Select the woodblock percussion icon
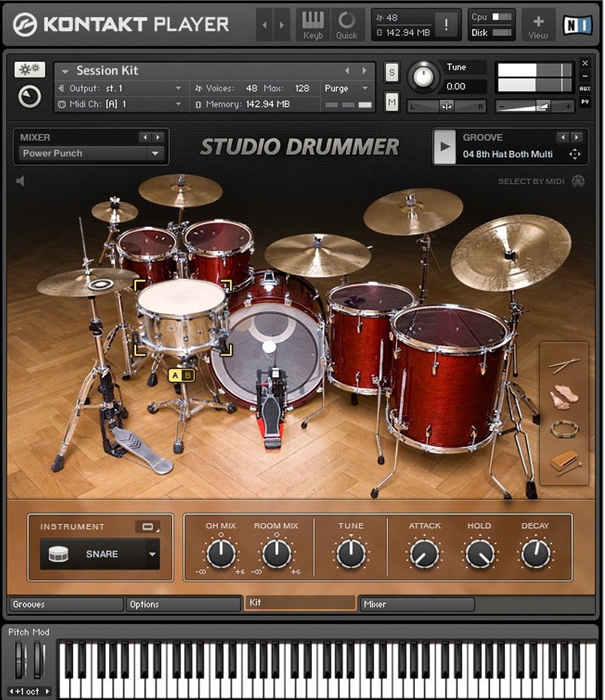Viewport: 605px width, 700px height. 565,463
